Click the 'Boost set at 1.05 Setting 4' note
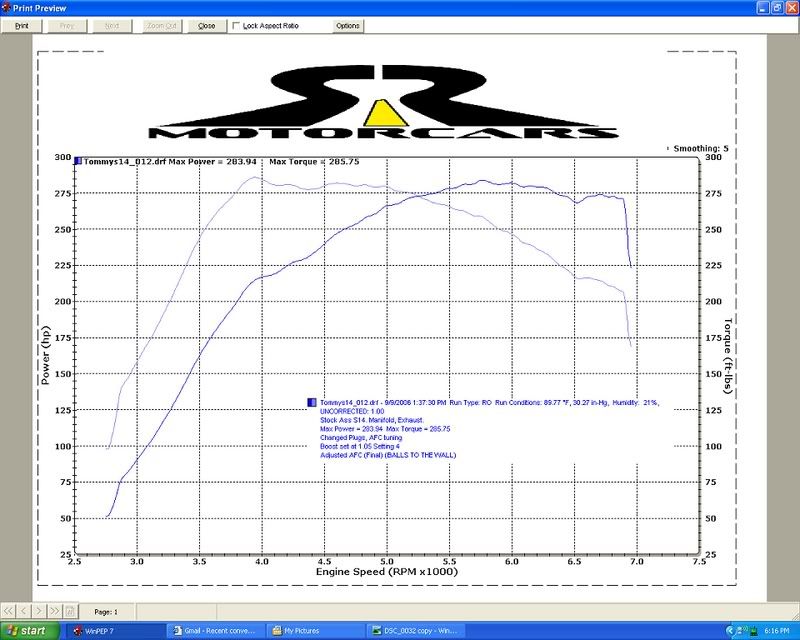800x640 pixels. (x=360, y=446)
